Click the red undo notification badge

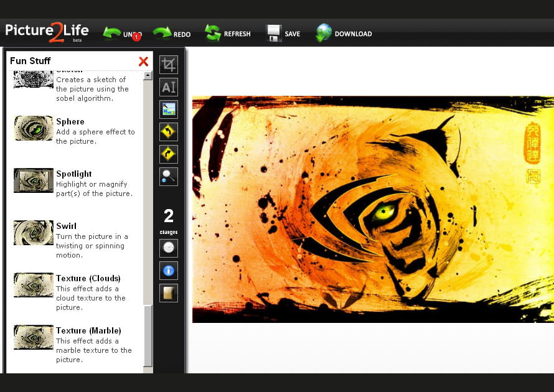tap(136, 36)
